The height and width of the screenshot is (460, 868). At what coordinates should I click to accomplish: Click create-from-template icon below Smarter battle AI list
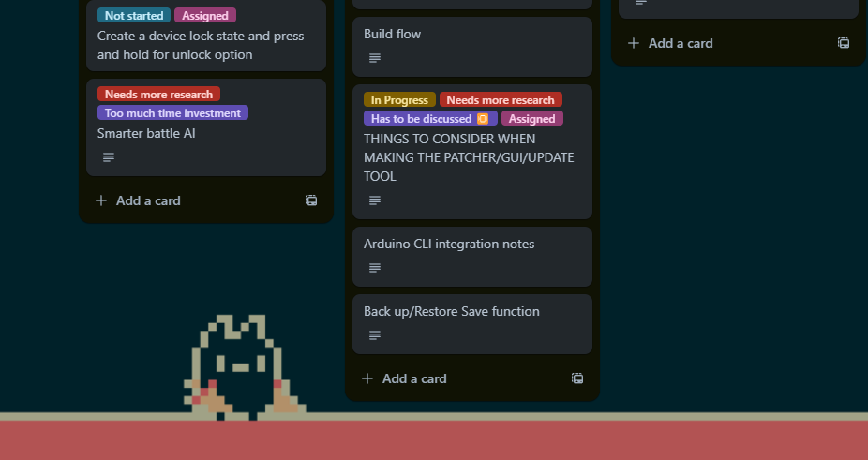click(311, 200)
